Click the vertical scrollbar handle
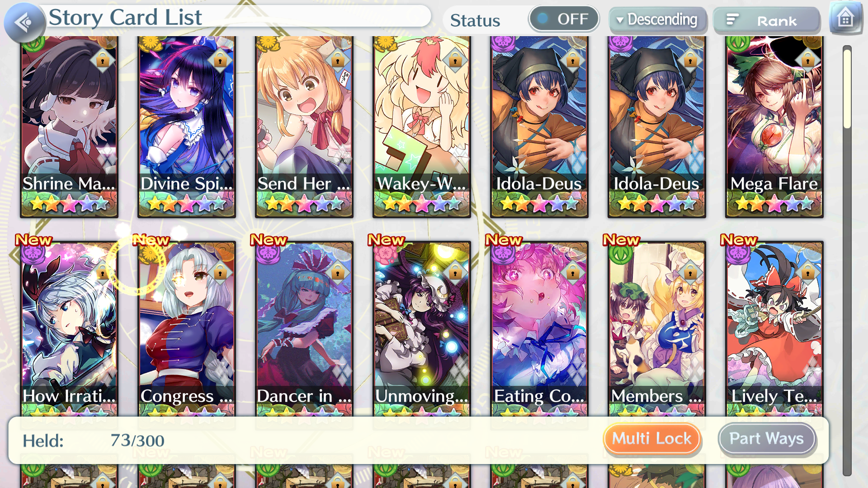 pyautogui.click(x=847, y=88)
